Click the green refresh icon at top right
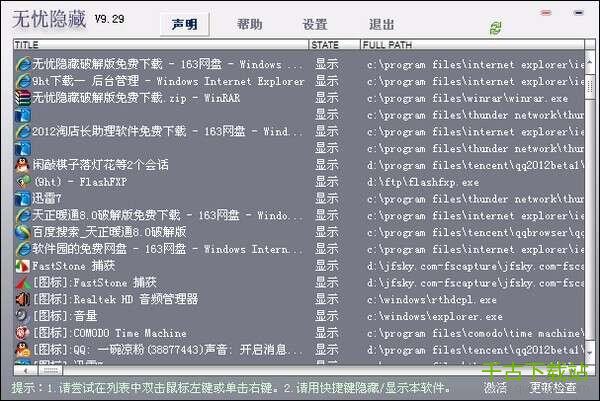Viewport: 600px width, 401px height. [x=577, y=28]
